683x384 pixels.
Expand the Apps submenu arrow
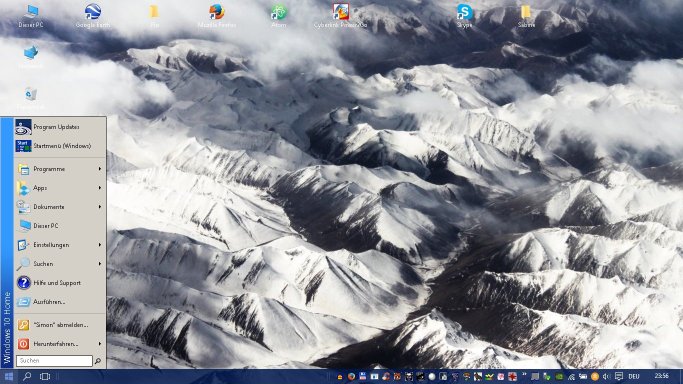coord(100,188)
